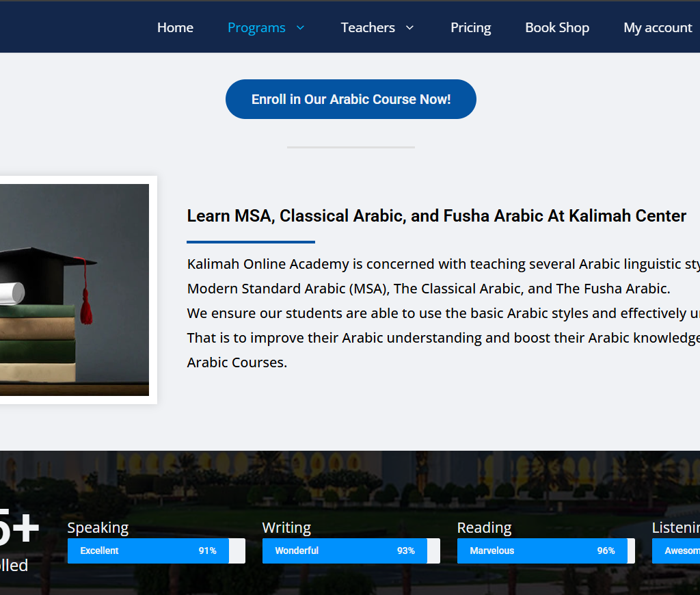Click the Reading skill label
Image resolution: width=700 pixels, height=595 pixels.
(485, 528)
